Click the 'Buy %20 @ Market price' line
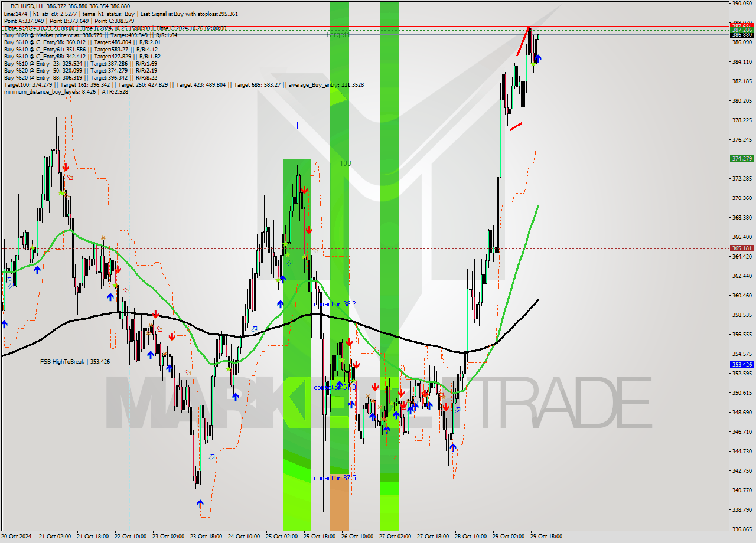The height and width of the screenshot is (543, 756). (90, 35)
